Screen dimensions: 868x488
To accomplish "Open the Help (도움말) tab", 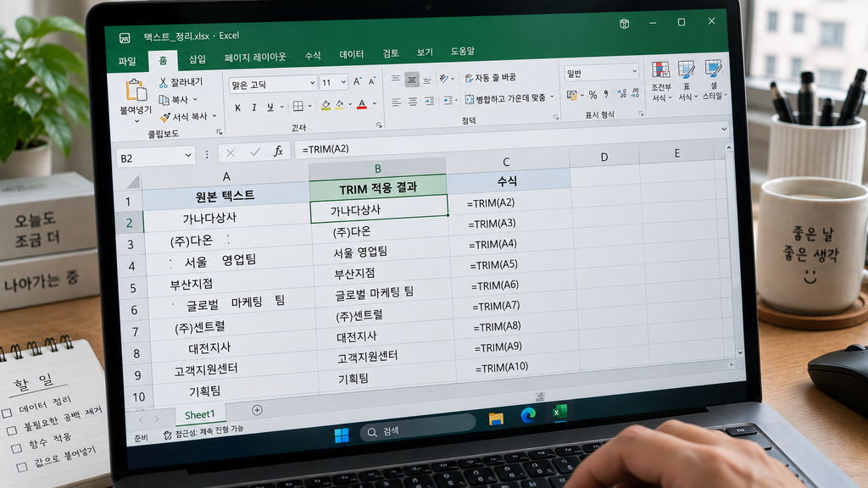I will [x=462, y=51].
